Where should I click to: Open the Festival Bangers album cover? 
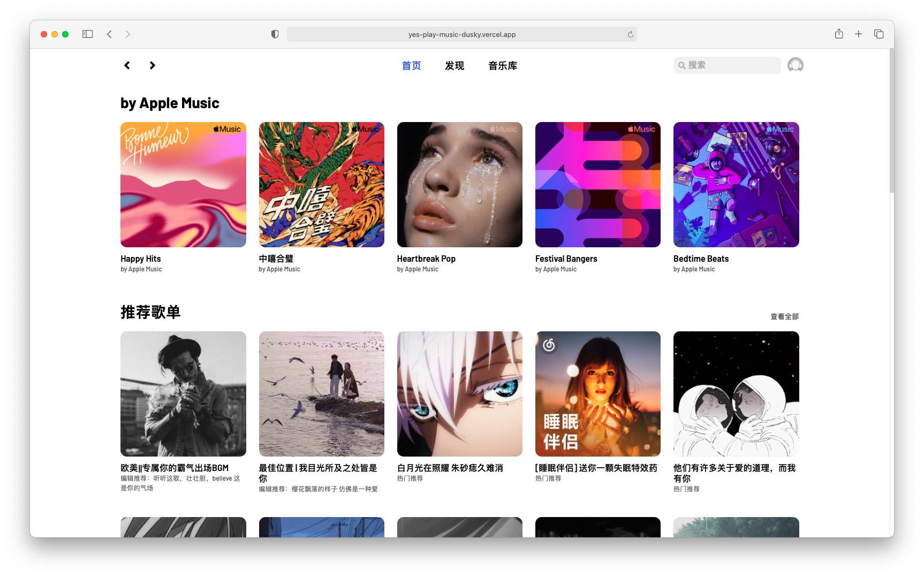[x=597, y=185]
